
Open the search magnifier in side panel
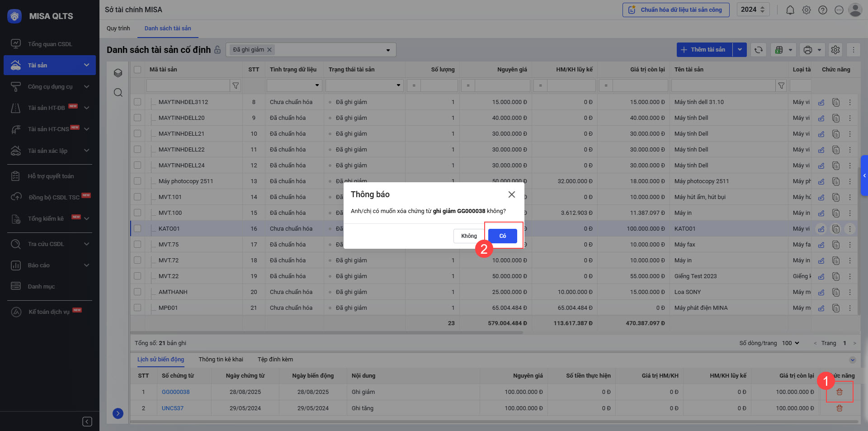[118, 93]
